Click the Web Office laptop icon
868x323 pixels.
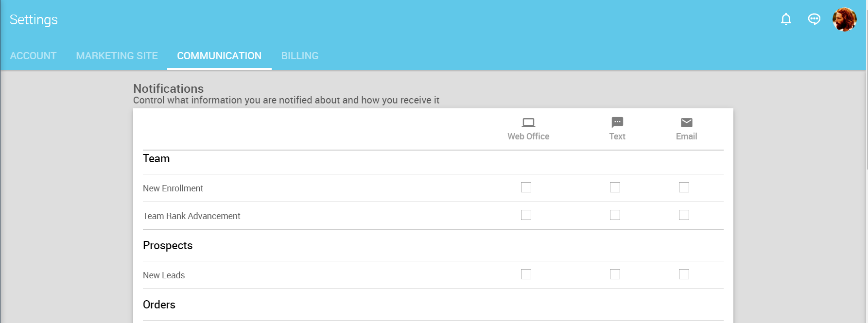point(528,122)
